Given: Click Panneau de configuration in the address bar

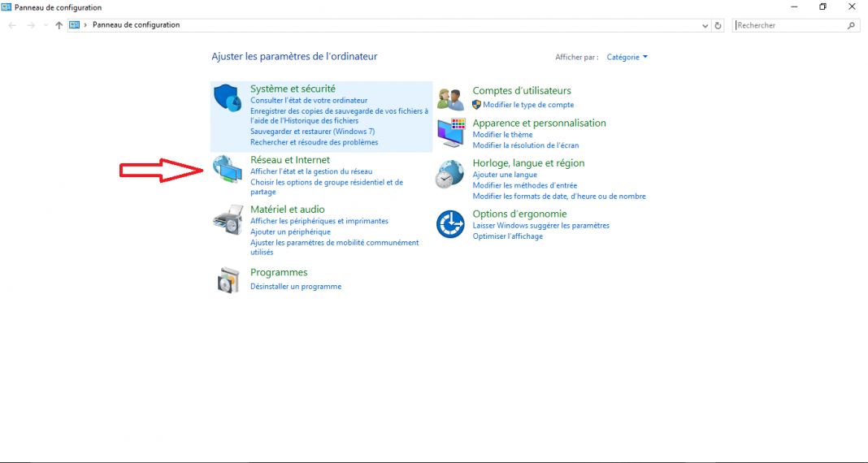Looking at the screenshot, I should (137, 25).
